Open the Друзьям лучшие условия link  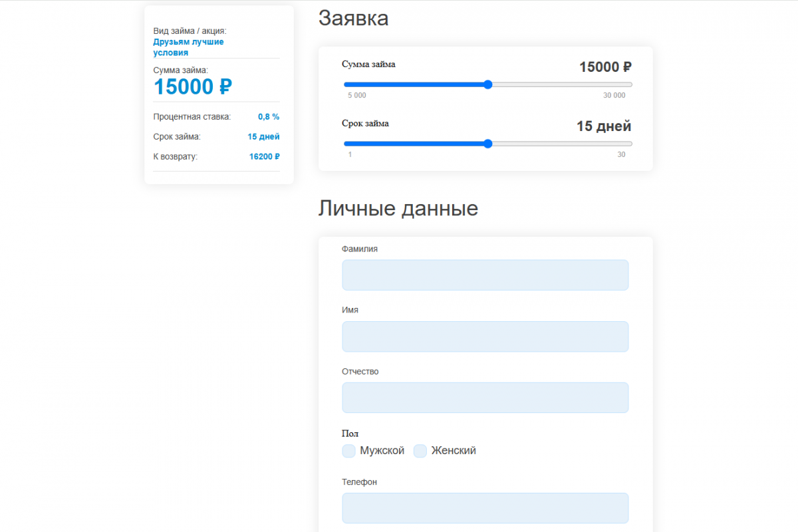(188, 47)
